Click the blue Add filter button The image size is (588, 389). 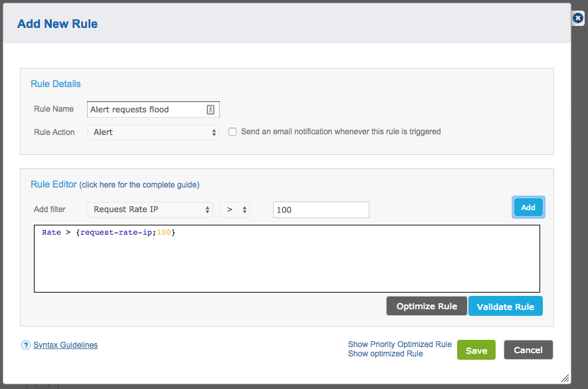pyautogui.click(x=528, y=207)
